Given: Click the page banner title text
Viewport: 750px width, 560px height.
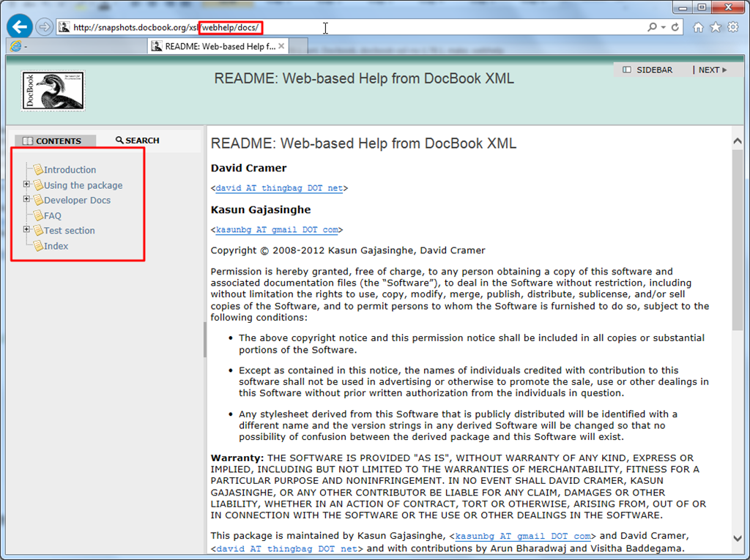Looking at the screenshot, I should (x=364, y=78).
